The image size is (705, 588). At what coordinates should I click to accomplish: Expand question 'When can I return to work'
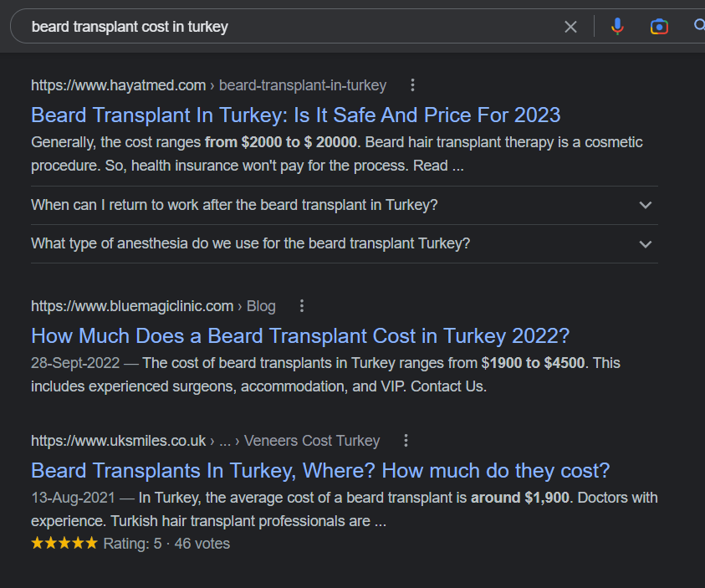point(234,205)
